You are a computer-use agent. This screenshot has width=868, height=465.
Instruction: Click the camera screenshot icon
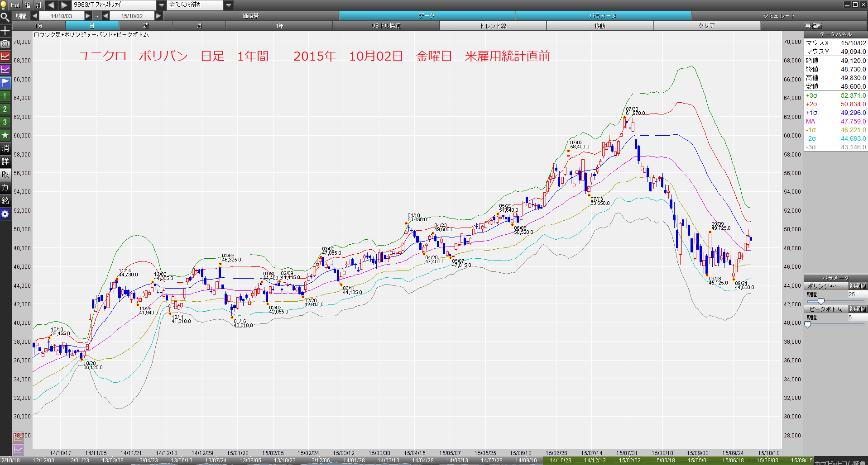5,43
